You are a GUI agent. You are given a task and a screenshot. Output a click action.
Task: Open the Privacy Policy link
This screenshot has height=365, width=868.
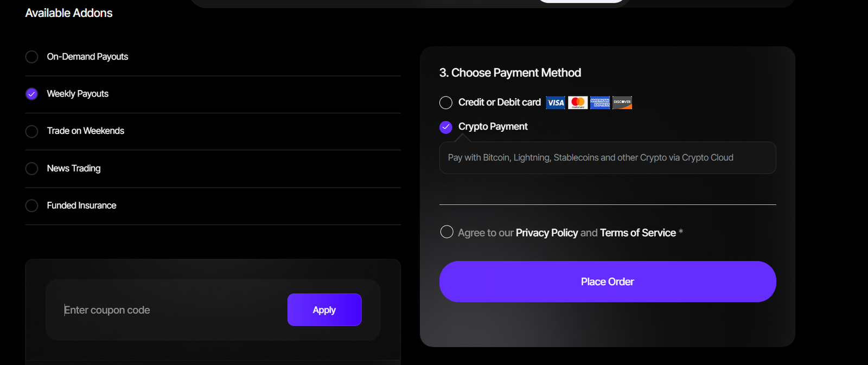pyautogui.click(x=546, y=233)
